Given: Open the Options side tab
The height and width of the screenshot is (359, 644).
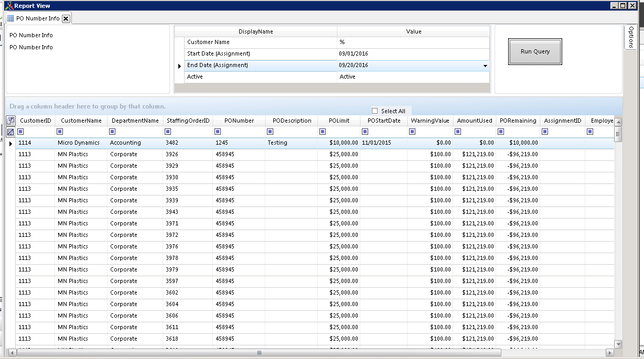Looking at the screenshot, I should pos(631,37).
